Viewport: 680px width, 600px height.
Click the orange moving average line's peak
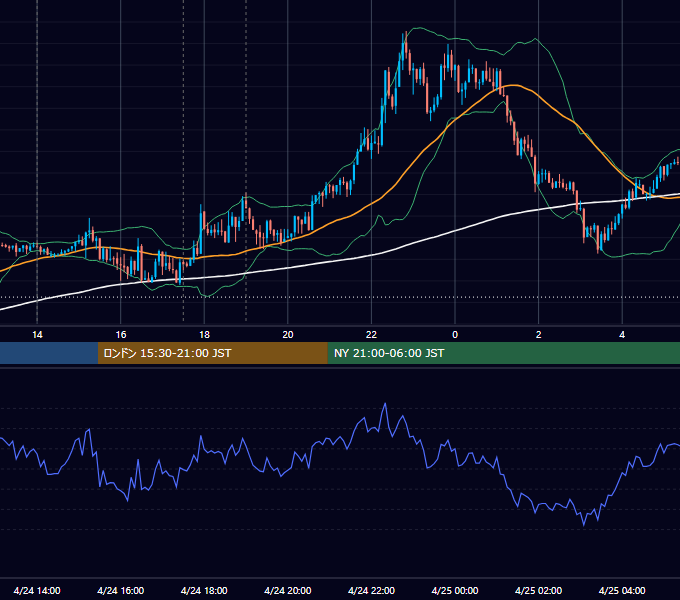(x=513, y=85)
